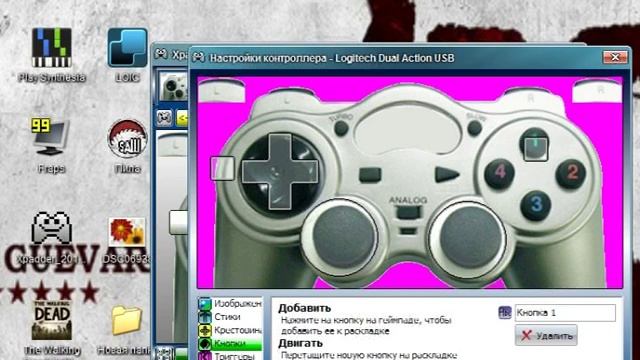Open the Изображение settings section
This screenshot has height=360, width=640.
[x=230, y=304]
